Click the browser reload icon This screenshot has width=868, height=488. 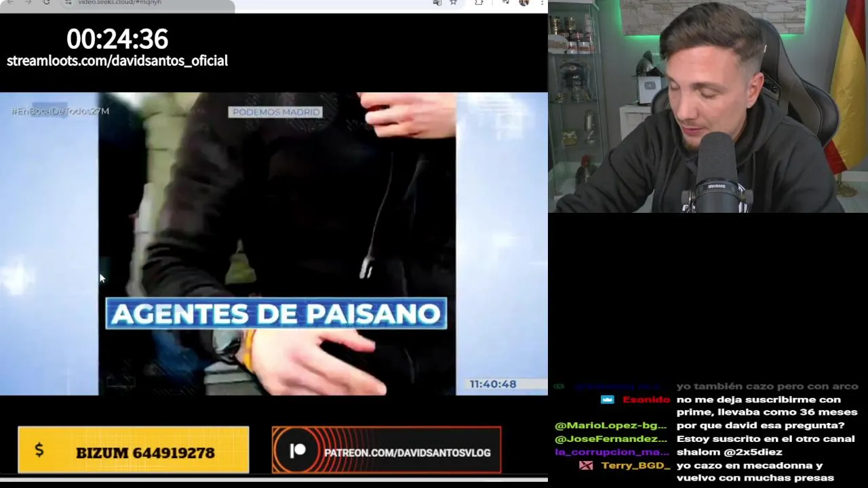pyautogui.click(x=46, y=2)
